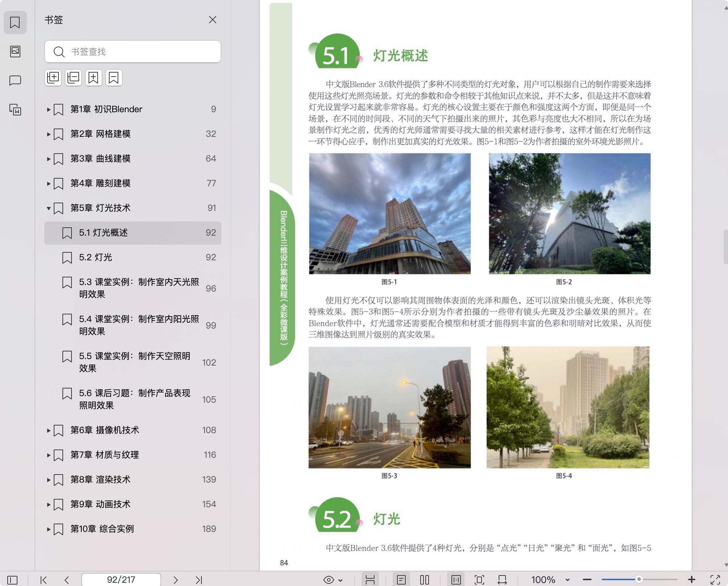The height and width of the screenshot is (586, 728).
Task: Jump to 第1章 初识Blender bookmark
Action: pyautogui.click(x=133, y=109)
